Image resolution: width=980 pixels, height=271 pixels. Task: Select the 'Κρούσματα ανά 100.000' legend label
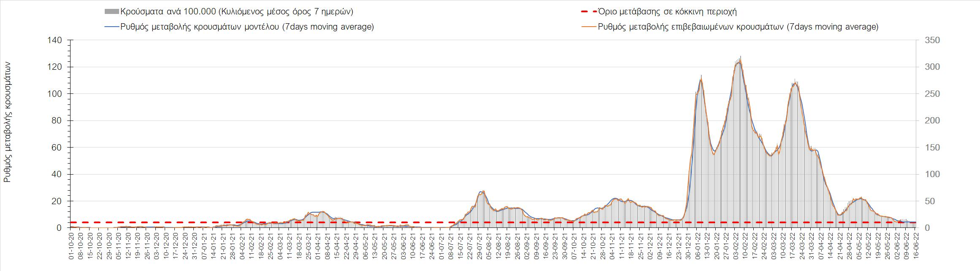[x=236, y=11]
